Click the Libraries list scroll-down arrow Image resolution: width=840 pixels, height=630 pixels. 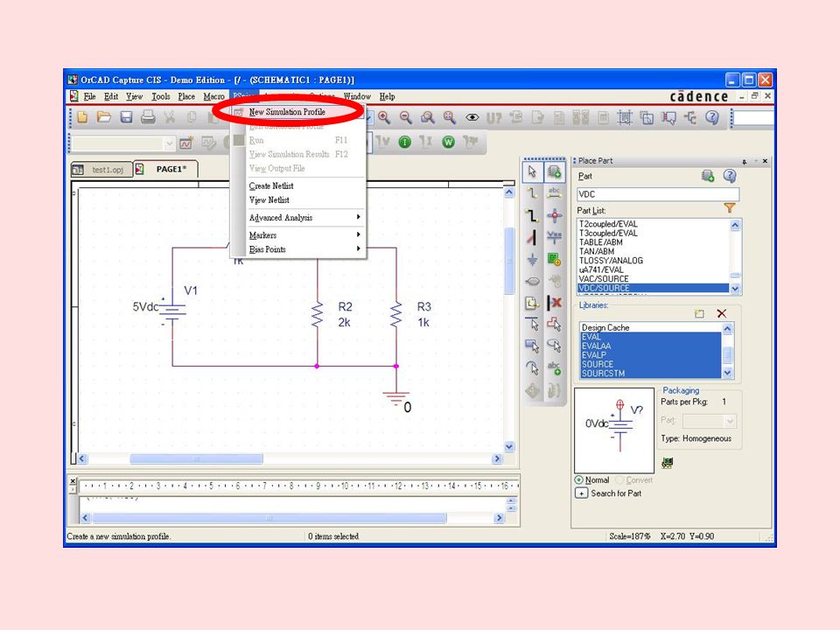point(727,373)
